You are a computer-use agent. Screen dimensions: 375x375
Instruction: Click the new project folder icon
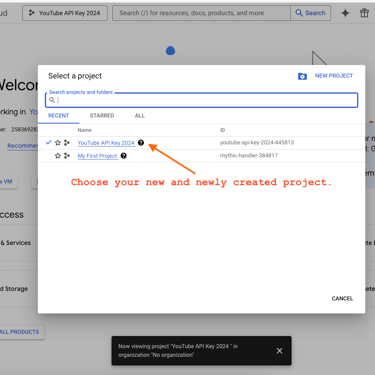tap(302, 76)
